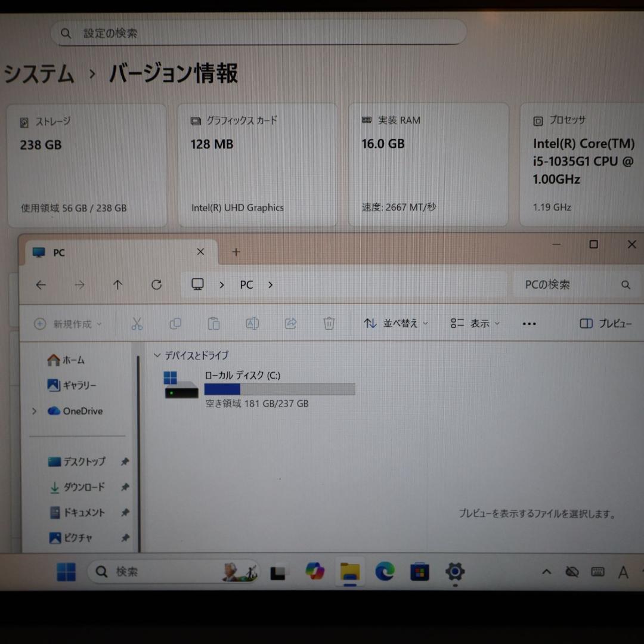Select the Cut icon in the Explorer toolbar
The image size is (644, 644).
tap(137, 323)
